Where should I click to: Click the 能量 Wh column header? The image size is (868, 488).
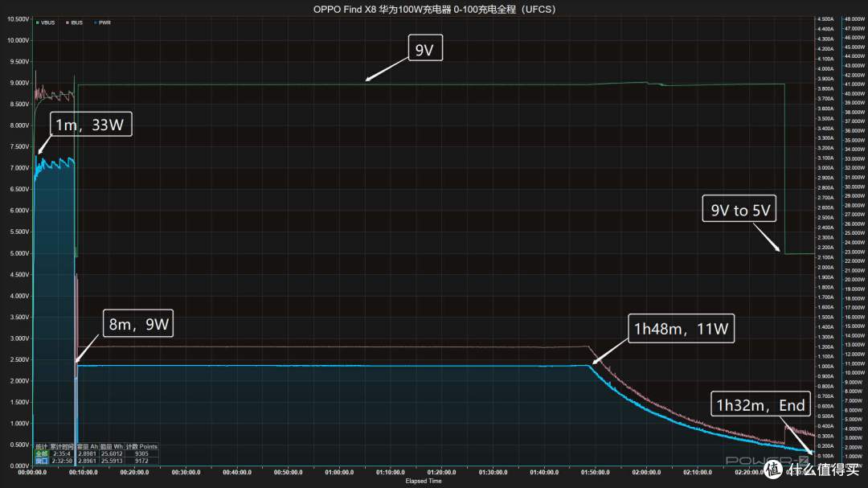click(x=112, y=446)
